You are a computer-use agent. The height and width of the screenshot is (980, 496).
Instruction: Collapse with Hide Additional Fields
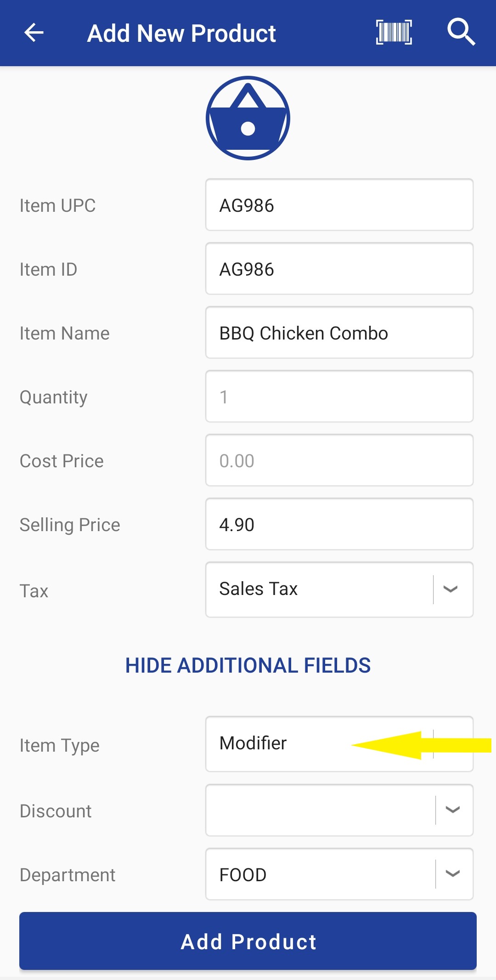pos(248,665)
